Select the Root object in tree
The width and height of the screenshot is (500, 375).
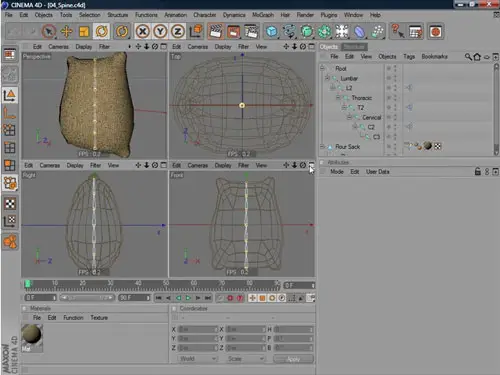(x=341, y=68)
